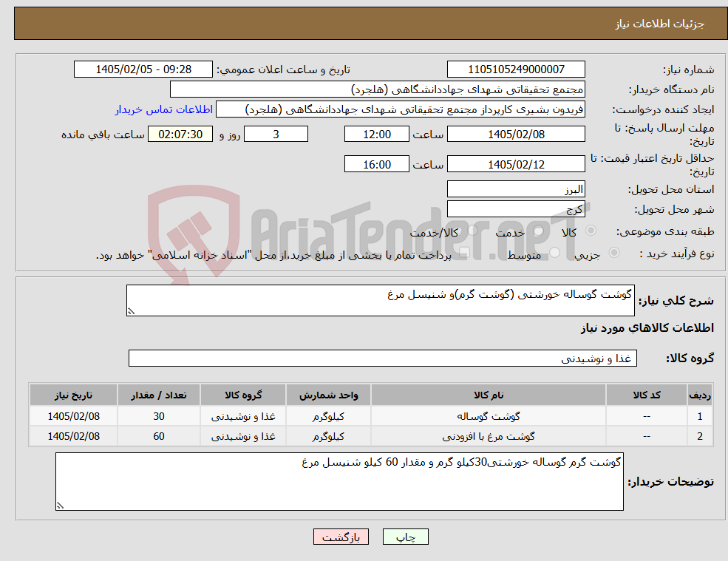Click quantity 60 in the second row
This screenshot has width=728, height=561.
pyautogui.click(x=159, y=436)
